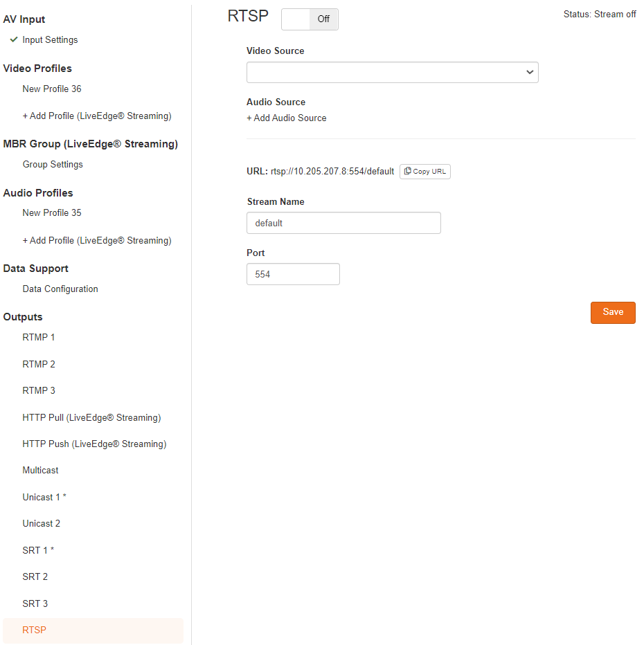Open Unicast 2 output

click(41, 524)
